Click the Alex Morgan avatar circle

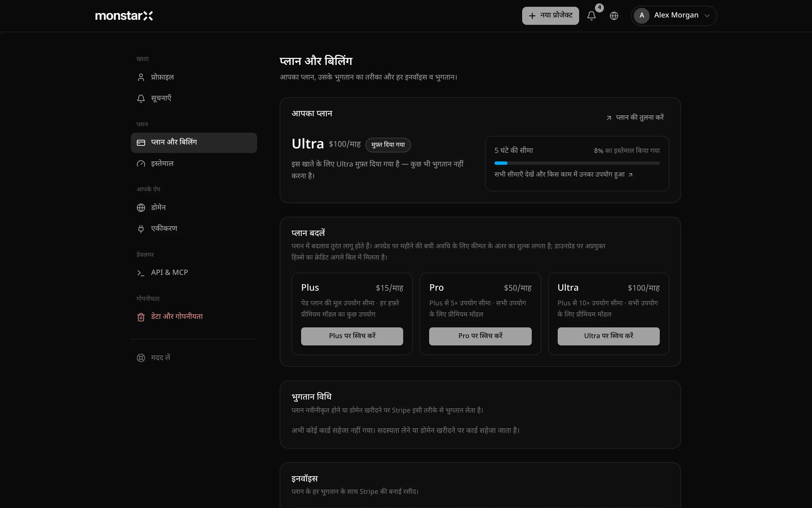(641, 16)
